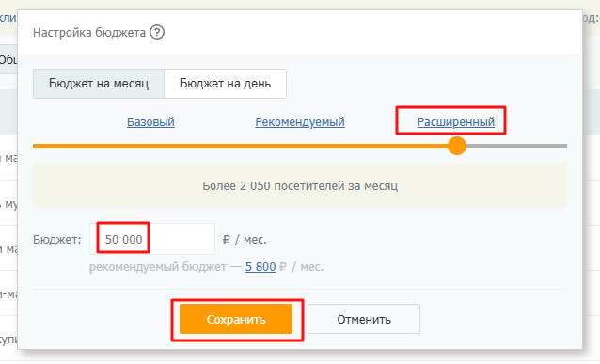The height and width of the screenshot is (364, 600).
Task: Focus the budget amount input field
Action: point(152,239)
